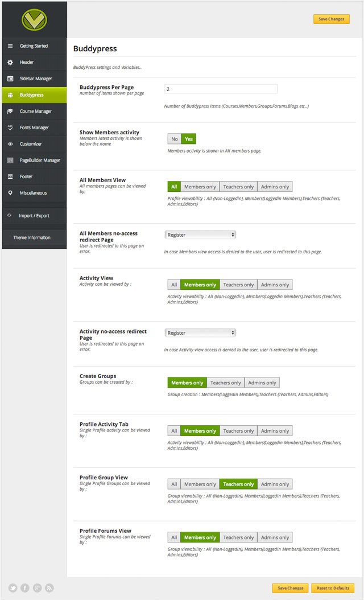Select Admins only for Profile Forums View

[x=275, y=537]
